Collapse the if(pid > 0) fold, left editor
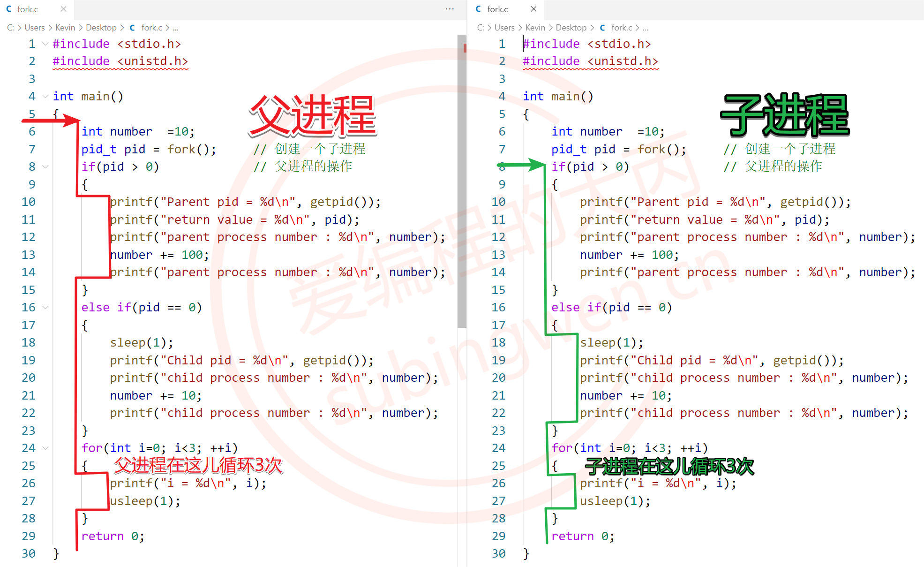 (x=45, y=166)
